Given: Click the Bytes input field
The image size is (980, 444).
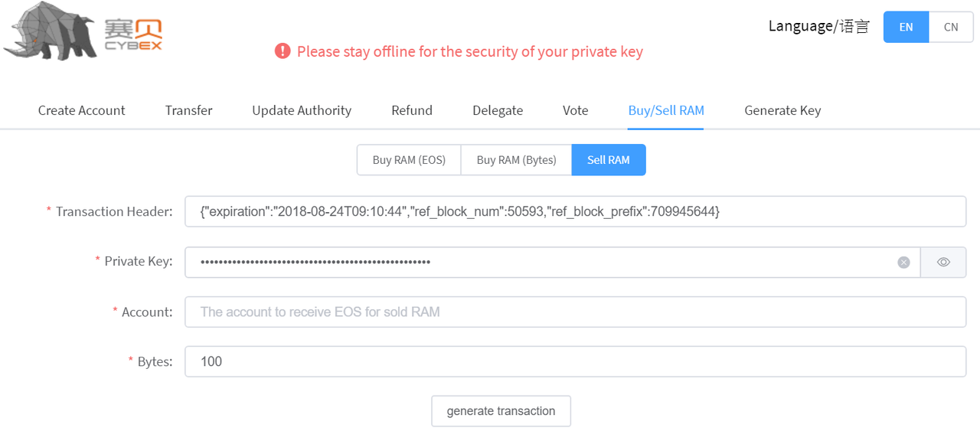Looking at the screenshot, I should 575,362.
